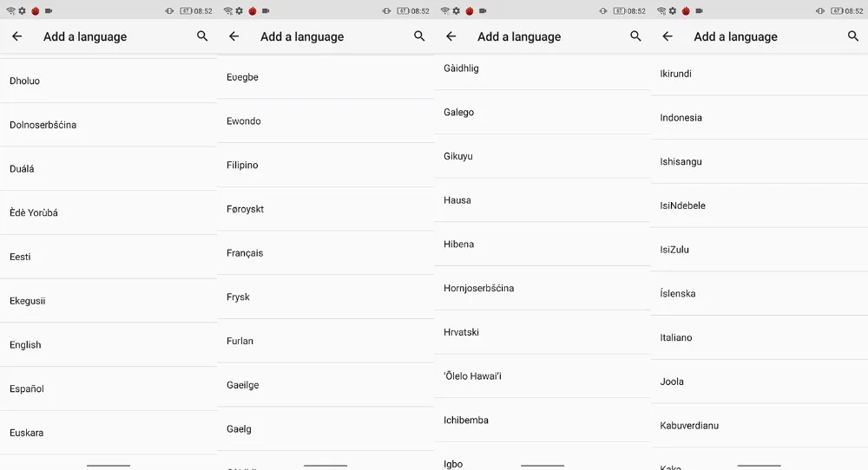Choose Kabuverdianu from the list
This screenshot has height=470, width=868.
point(759,425)
